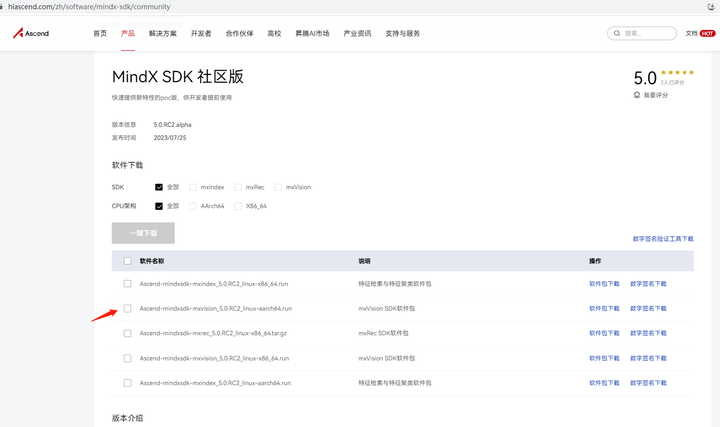Select mxvision linux-aarch64.run row checkbox
The image size is (720, 427).
click(x=127, y=309)
